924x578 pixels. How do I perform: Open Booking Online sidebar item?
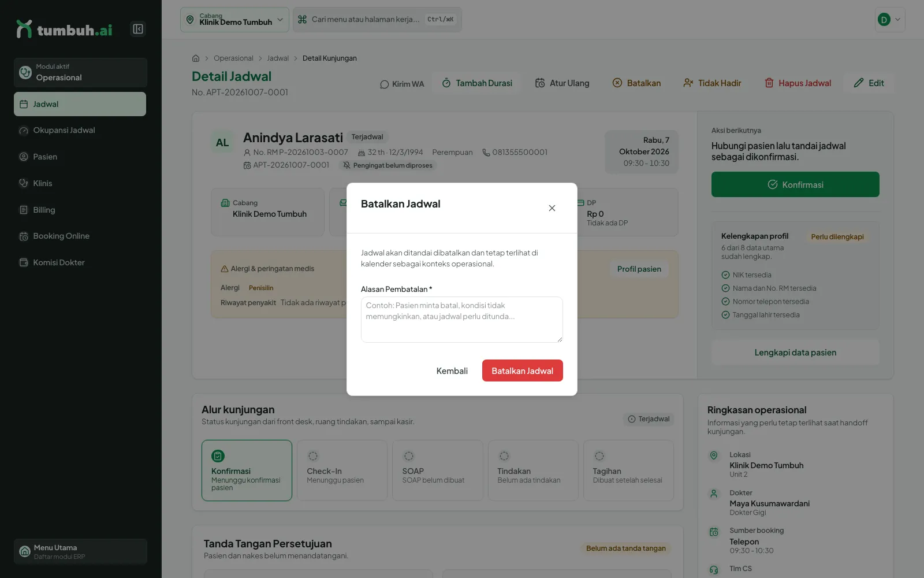click(x=80, y=236)
